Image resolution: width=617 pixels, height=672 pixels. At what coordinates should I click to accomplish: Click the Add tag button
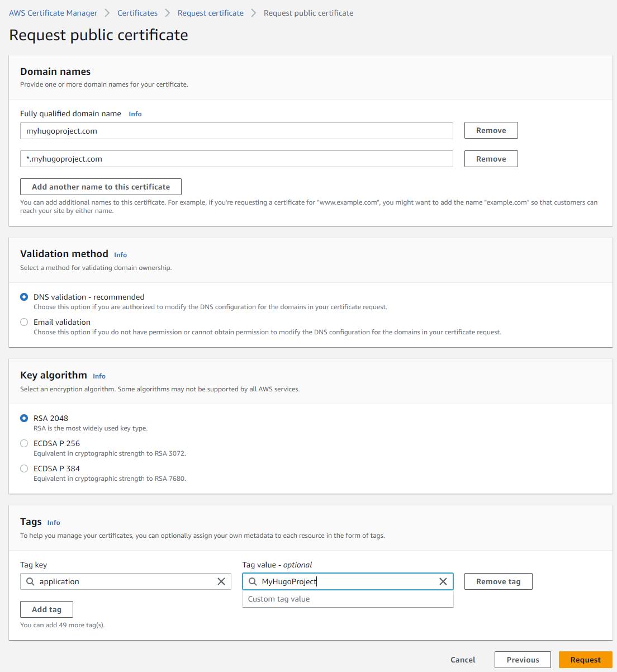tap(46, 609)
